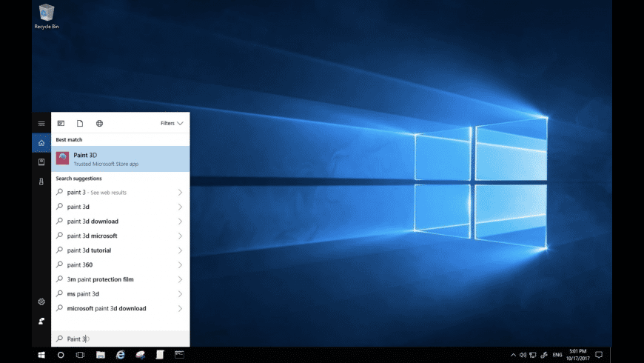The height and width of the screenshot is (363, 644).
Task: Select the '3m paint protection film' suggestion
Action: (x=100, y=279)
